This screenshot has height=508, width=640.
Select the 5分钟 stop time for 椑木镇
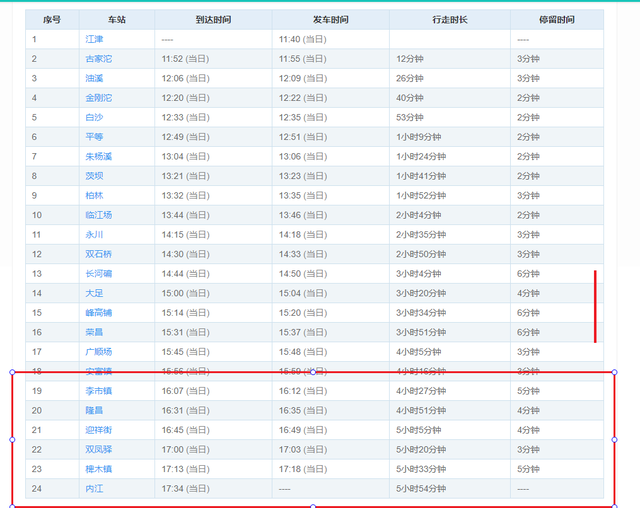528,469
